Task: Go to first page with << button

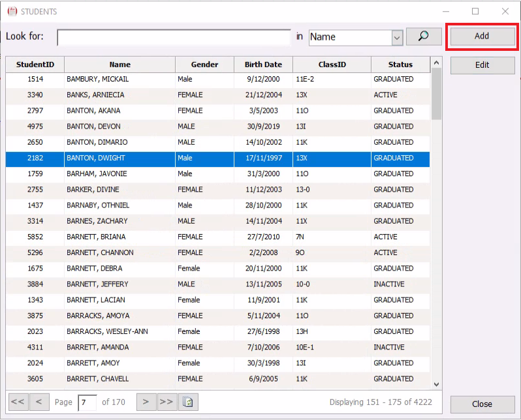Action: coord(18,402)
